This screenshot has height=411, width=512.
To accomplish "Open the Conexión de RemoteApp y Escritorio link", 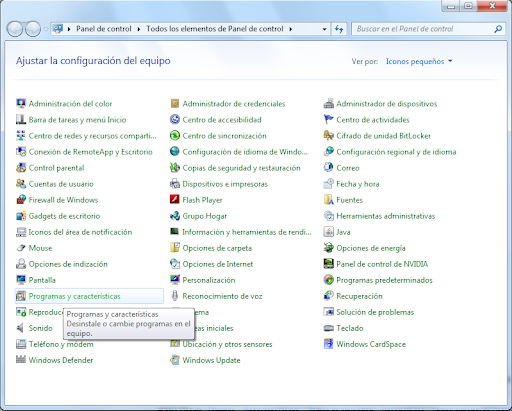I will [91, 152].
